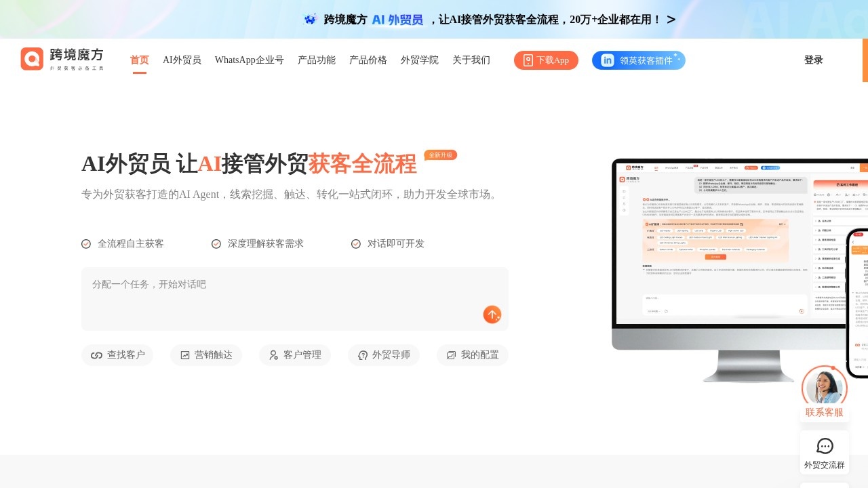Viewport: 868px width, 488px height.
Task: Open 产品功能 menu
Action: [x=317, y=60]
